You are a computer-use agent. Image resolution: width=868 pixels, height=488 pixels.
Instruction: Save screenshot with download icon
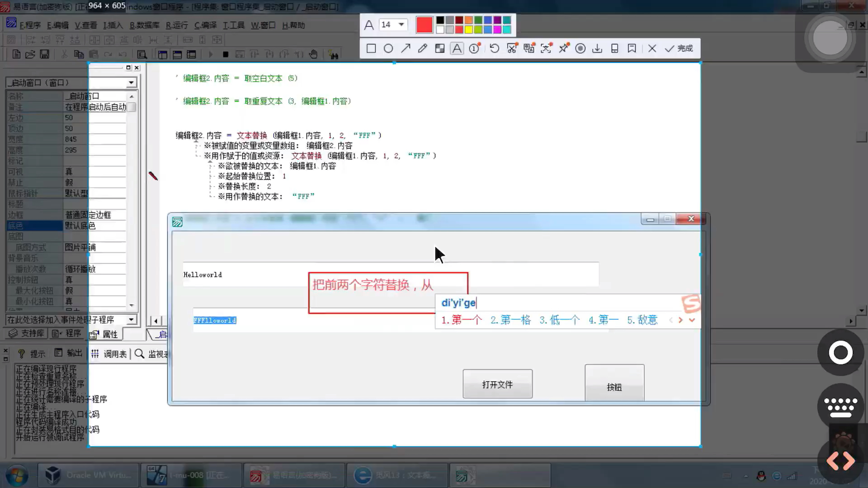pyautogui.click(x=597, y=48)
